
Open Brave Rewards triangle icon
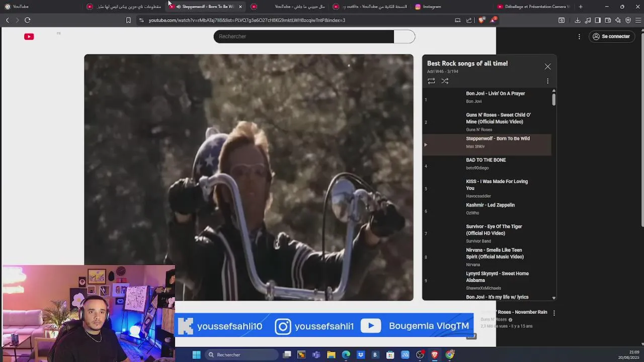[x=494, y=20]
